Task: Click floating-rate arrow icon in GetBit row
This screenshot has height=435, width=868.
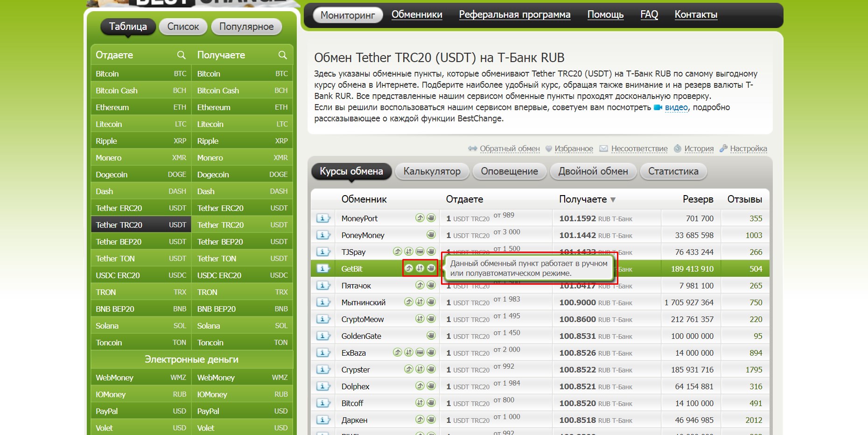Action: point(409,268)
